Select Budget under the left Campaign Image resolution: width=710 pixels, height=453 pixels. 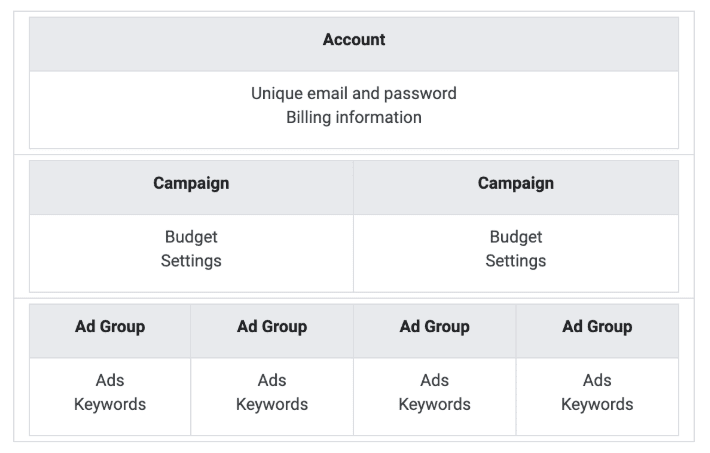click(x=191, y=238)
